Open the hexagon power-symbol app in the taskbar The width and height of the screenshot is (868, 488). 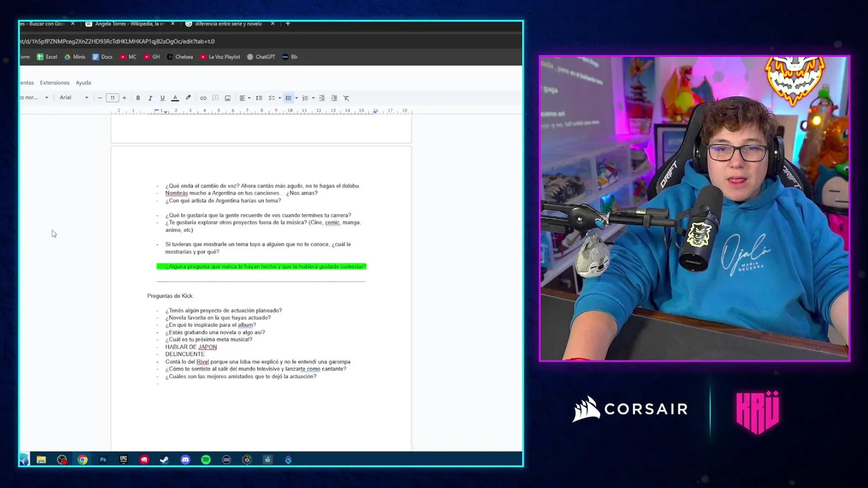coord(247,460)
